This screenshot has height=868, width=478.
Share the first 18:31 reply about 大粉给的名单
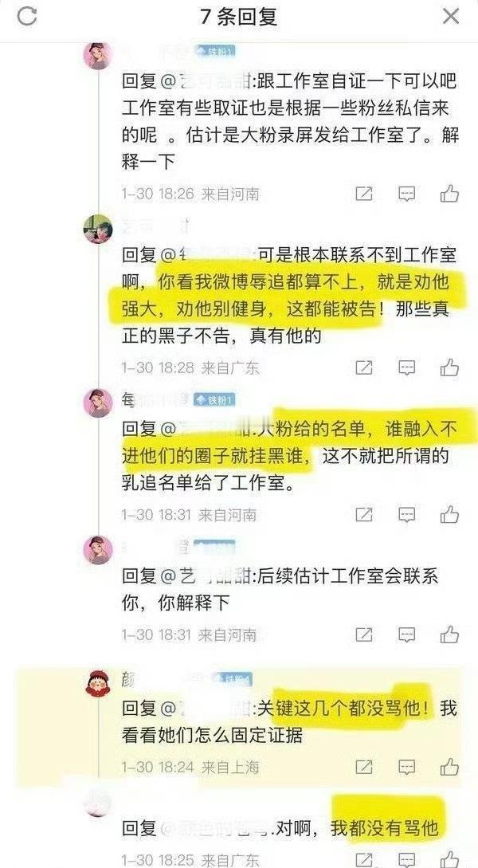point(363,514)
